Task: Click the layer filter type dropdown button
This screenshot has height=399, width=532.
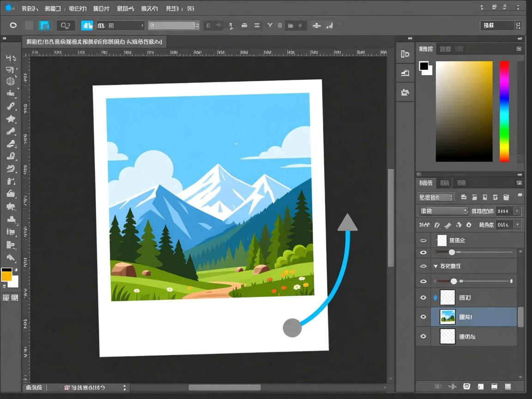Action: pos(436,197)
